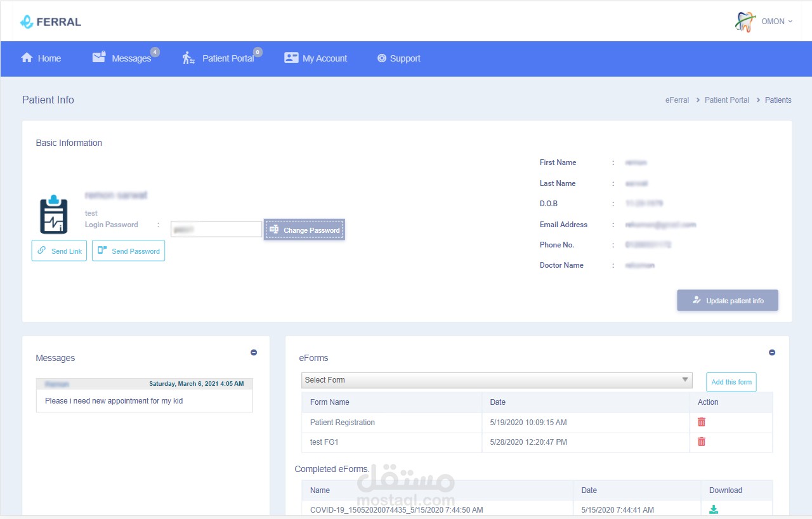Click the Form Name column header
Screen dimensions: 812x519
pyautogui.click(x=330, y=402)
